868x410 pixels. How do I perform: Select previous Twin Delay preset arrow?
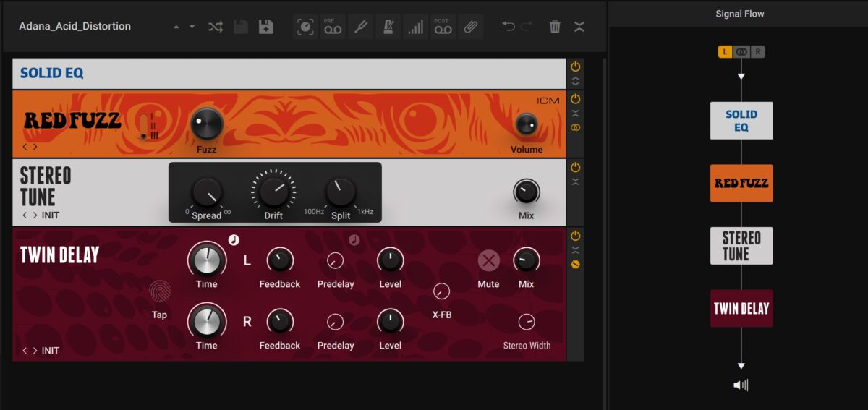click(25, 351)
